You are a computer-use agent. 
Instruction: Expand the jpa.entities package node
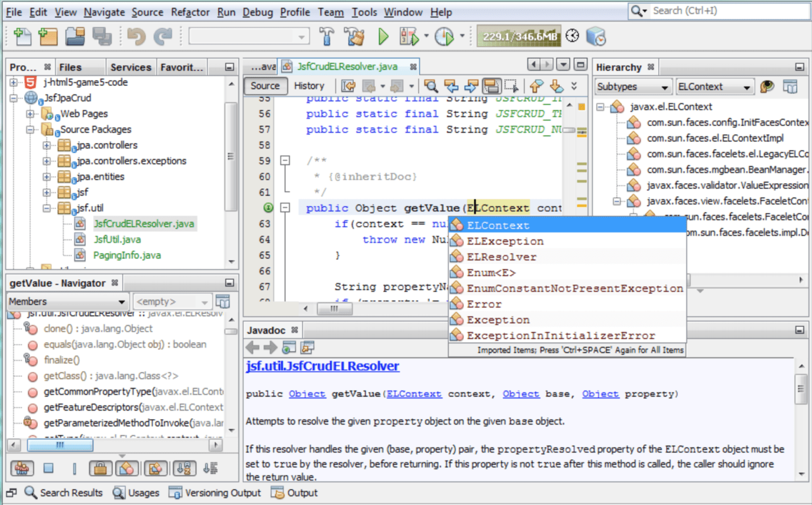click(47, 177)
